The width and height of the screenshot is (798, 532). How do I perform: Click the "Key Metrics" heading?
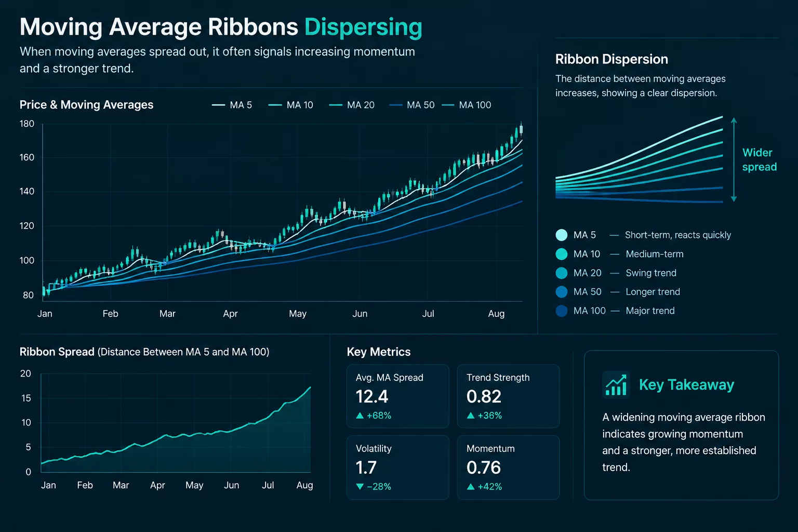click(x=379, y=352)
